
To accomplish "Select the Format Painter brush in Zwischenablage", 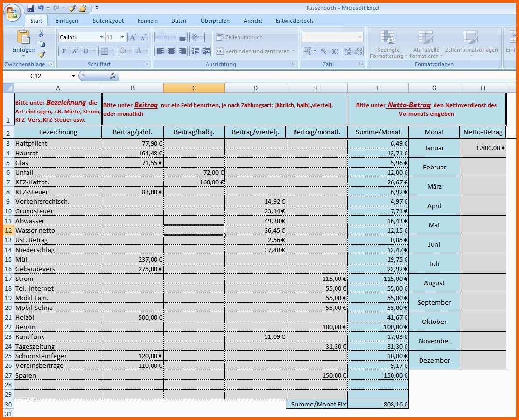I will point(42,55).
